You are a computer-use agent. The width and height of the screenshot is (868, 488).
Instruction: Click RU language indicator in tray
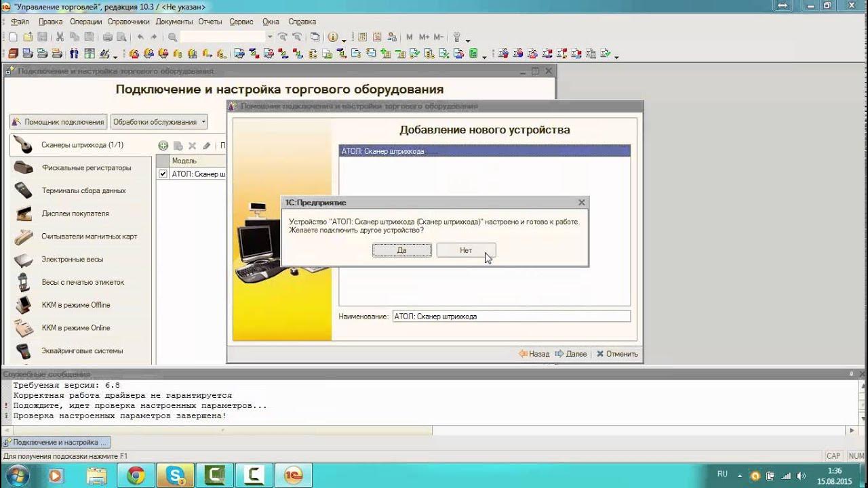(x=722, y=474)
